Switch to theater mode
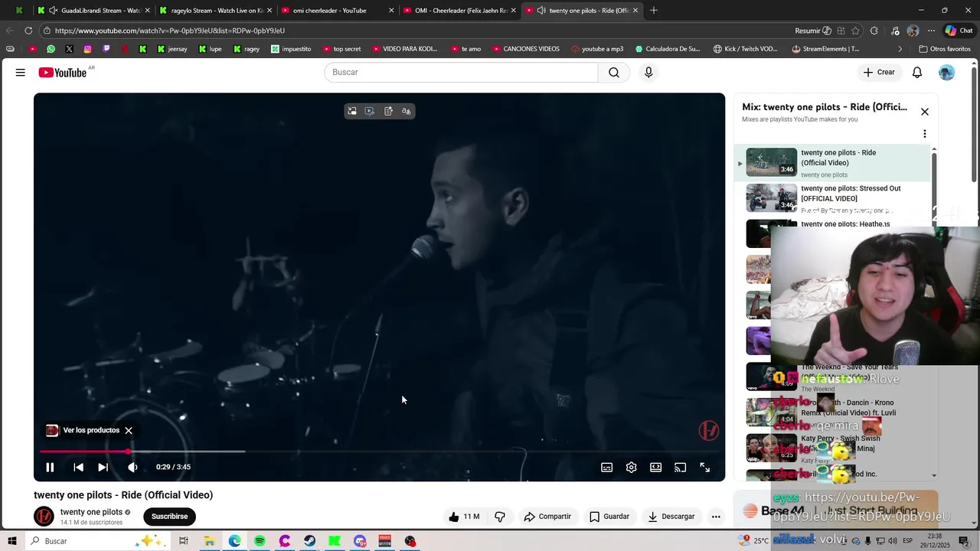 (655, 468)
